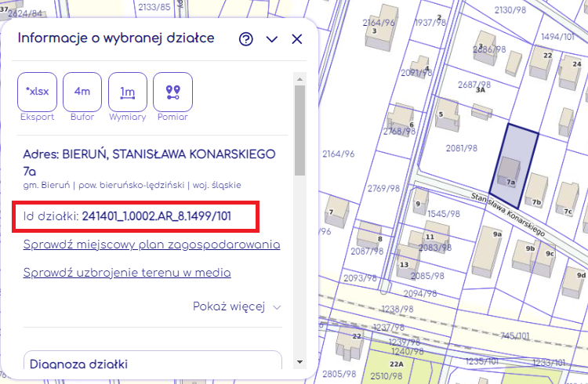
Task: Click building 24 on the map
Action: [571, 72]
